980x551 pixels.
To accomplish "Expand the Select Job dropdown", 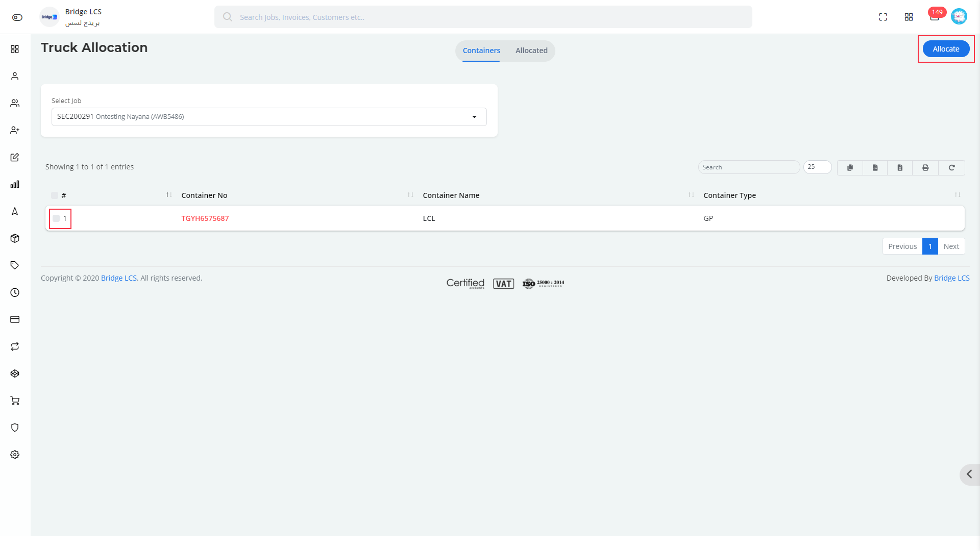I will point(475,116).
